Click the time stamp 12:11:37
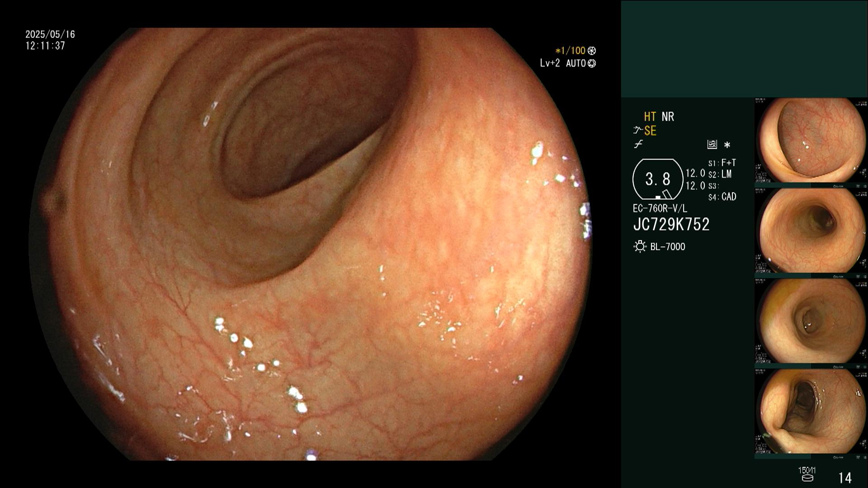This screenshot has width=868, height=488. (45, 46)
